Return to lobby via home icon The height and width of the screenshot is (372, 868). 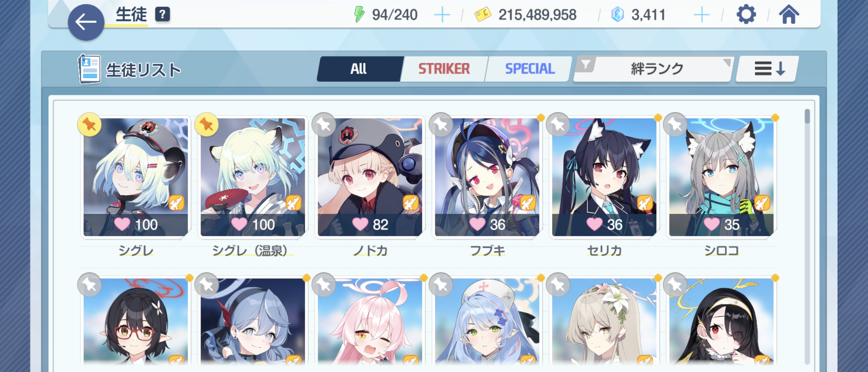pyautogui.click(x=789, y=14)
